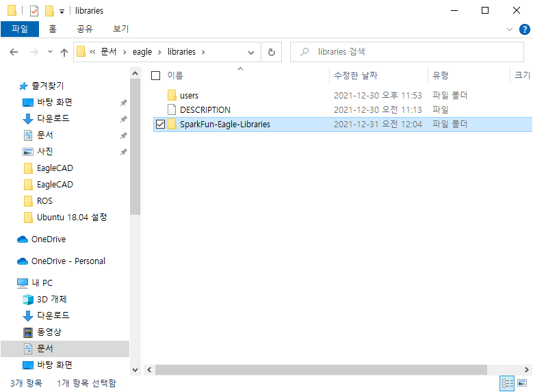Open 3D 개체 under 내 PC
The width and height of the screenshot is (533, 392).
52,299
